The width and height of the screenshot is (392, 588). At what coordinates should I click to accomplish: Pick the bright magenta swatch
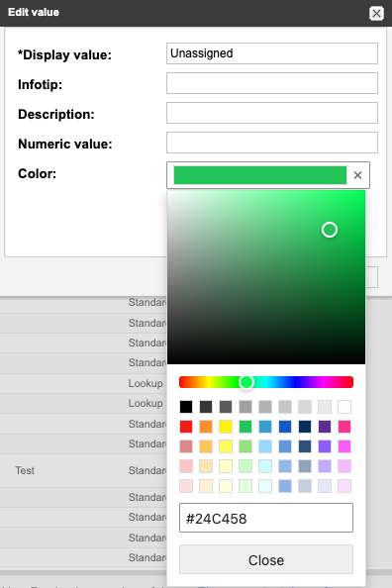tap(344, 446)
